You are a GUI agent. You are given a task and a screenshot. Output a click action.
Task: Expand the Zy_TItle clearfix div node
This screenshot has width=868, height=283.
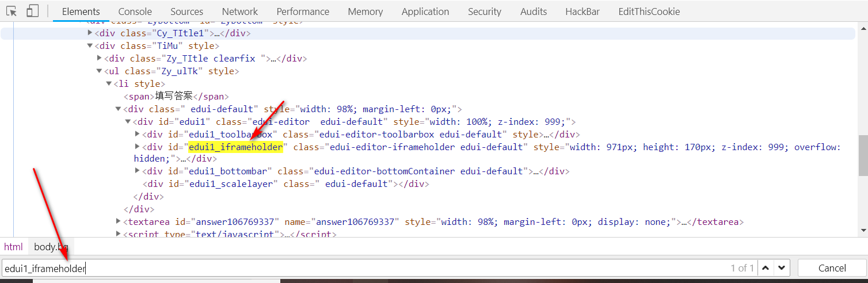tap(100, 58)
